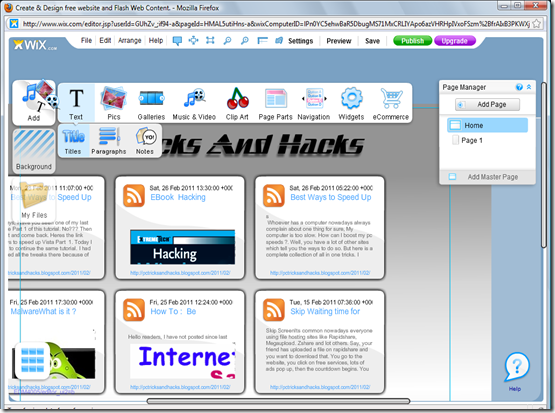The width and height of the screenshot is (555, 413).
Task: Open the MalwareWhat is it ? link
Action: point(43,311)
